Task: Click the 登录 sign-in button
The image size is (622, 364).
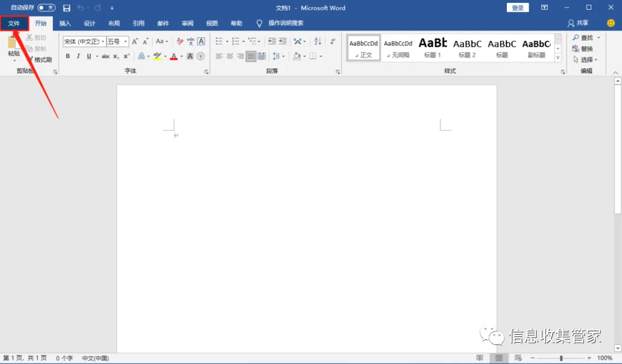Action: pyautogui.click(x=518, y=7)
